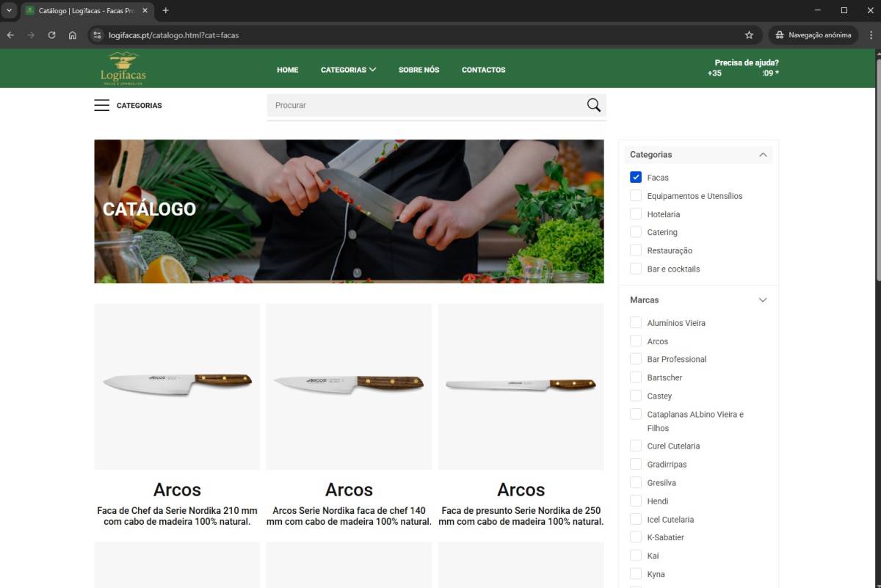Tick the Catering checkbox
The width and height of the screenshot is (881, 588).
point(636,232)
